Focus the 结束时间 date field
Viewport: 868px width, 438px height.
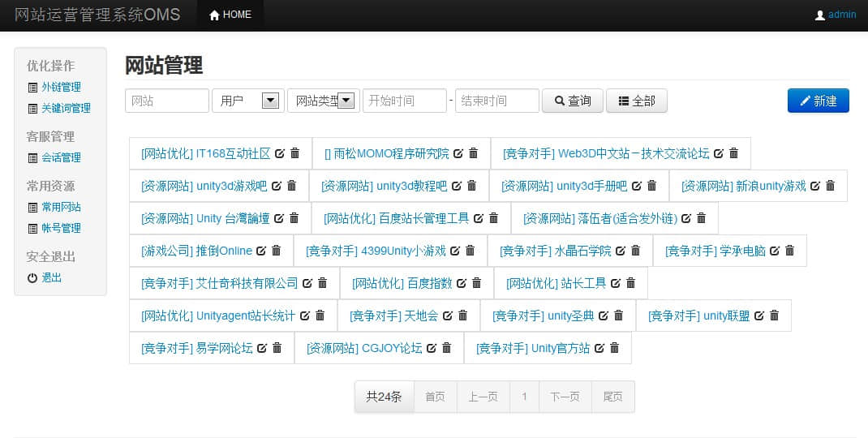pos(497,101)
